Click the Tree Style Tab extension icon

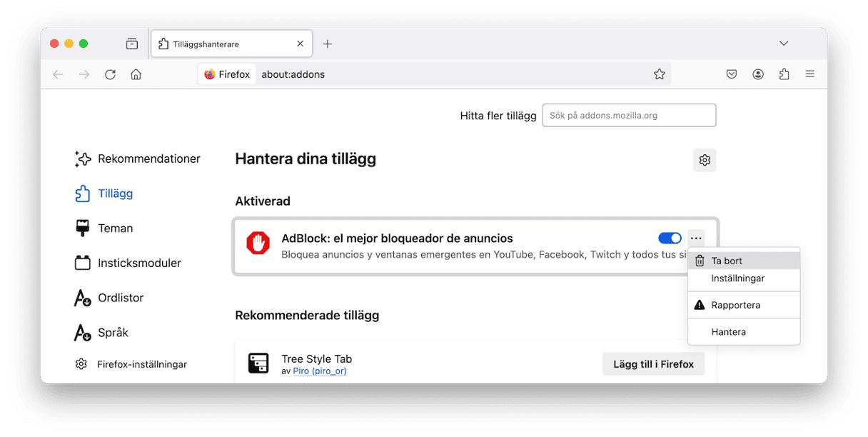[258, 363]
